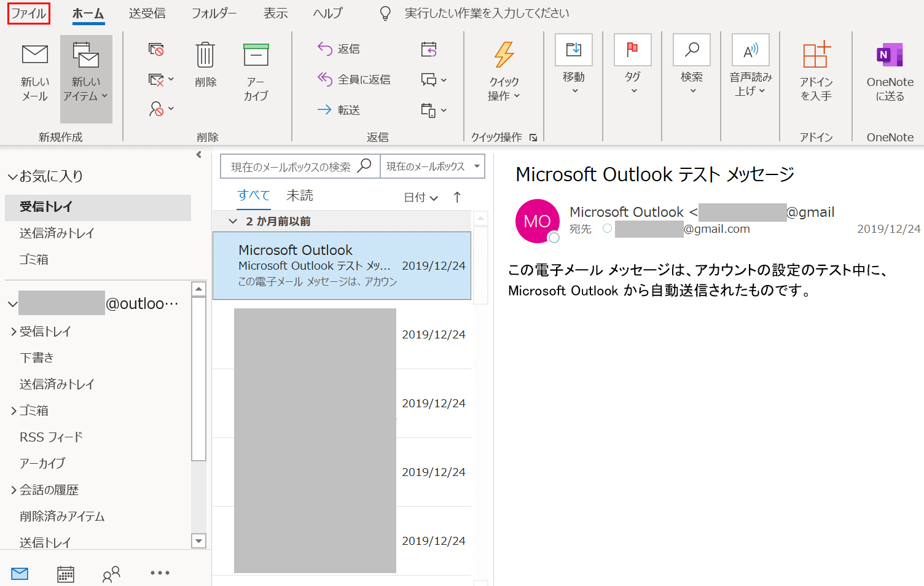924x586 pixels.
Task: Open Calendar view in bottom navigation
Action: point(66,574)
